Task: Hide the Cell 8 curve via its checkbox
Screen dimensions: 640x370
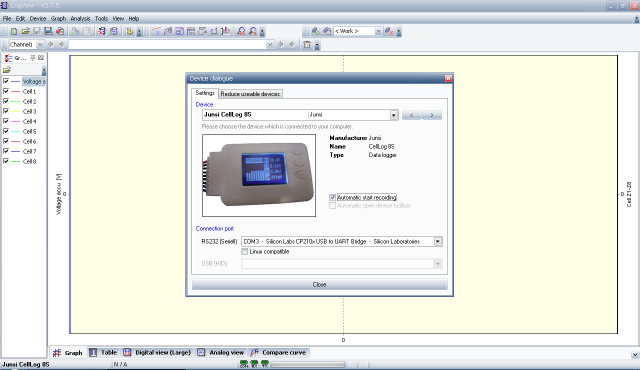Action: coord(6,161)
